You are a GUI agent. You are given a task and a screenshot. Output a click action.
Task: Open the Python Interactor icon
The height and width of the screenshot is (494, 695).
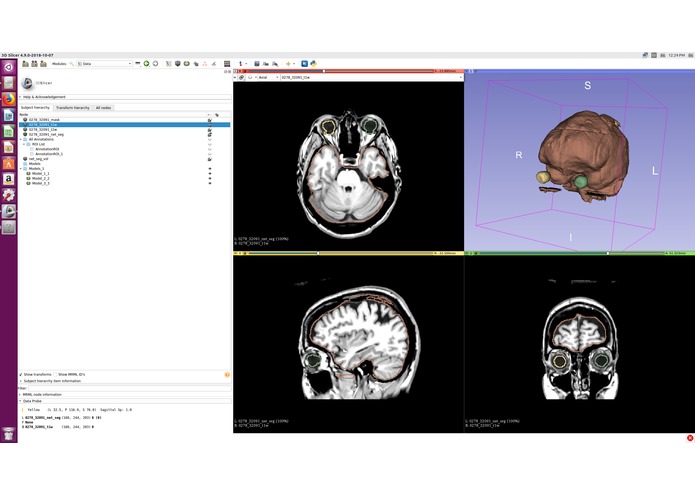point(313,64)
